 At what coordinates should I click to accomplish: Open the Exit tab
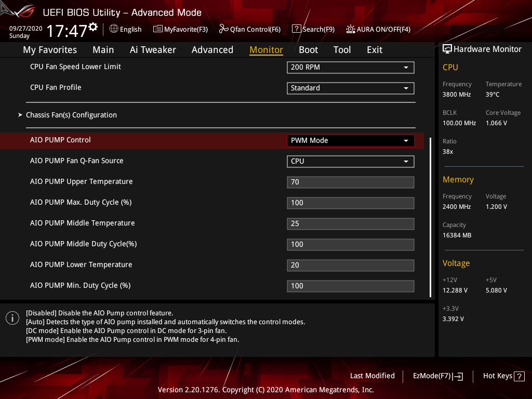coord(375,50)
